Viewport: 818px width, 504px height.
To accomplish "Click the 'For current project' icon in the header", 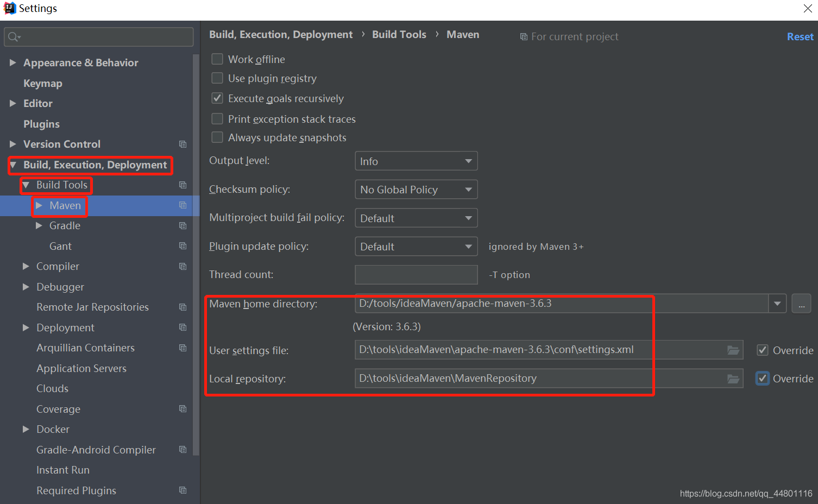I will coord(524,37).
